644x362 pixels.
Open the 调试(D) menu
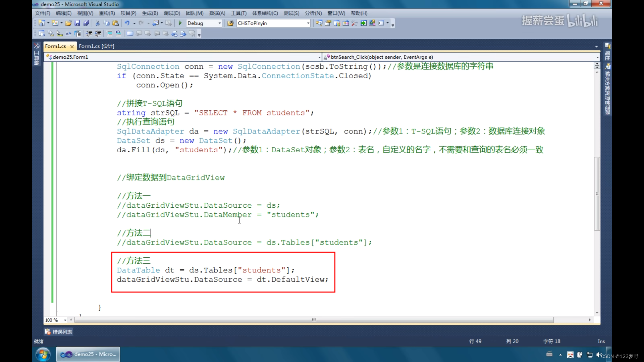pos(172,13)
